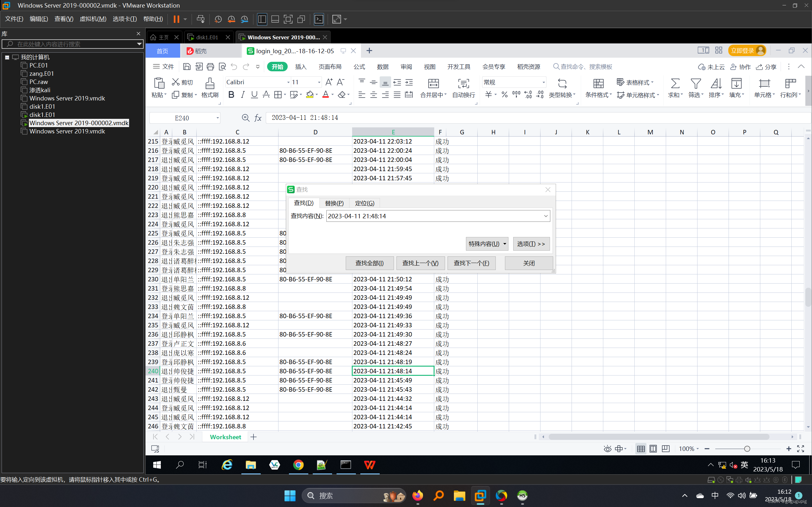
Task: Click the Find Next (查找下一个) button
Action: tap(471, 263)
